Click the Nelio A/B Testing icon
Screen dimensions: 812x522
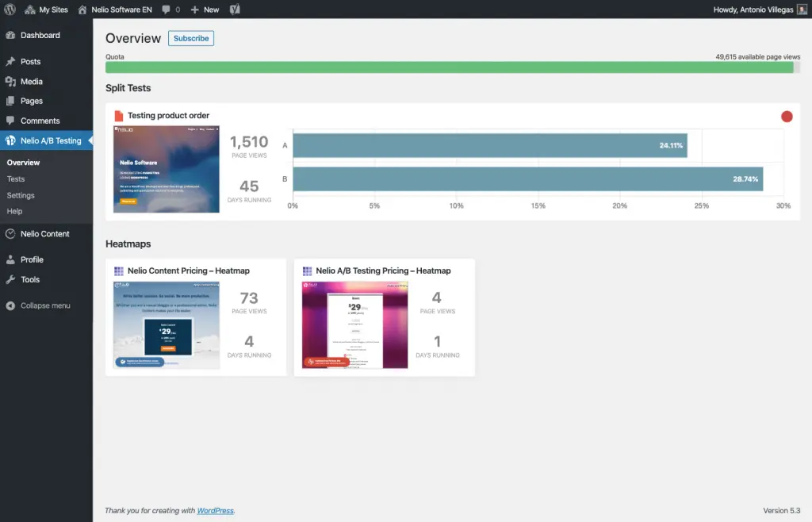[10, 140]
